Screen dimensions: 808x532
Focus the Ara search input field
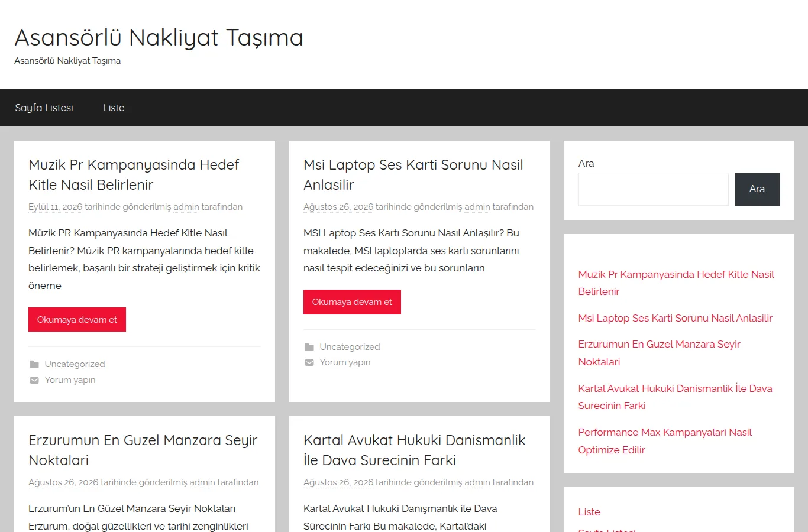(x=654, y=189)
